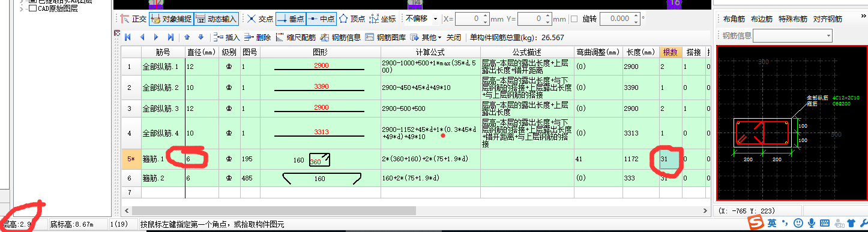
Task: Select row 全部纵筋.4 name cell
Action: click(163, 133)
